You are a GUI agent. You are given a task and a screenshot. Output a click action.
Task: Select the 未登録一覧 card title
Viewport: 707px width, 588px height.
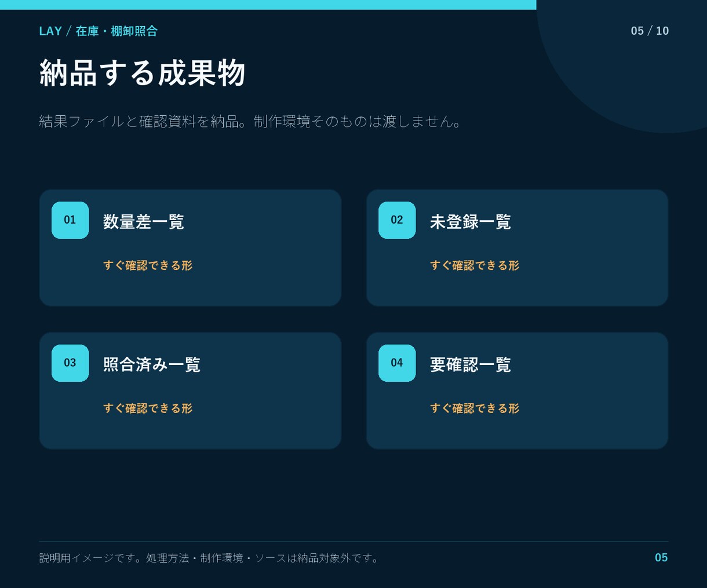tap(471, 222)
